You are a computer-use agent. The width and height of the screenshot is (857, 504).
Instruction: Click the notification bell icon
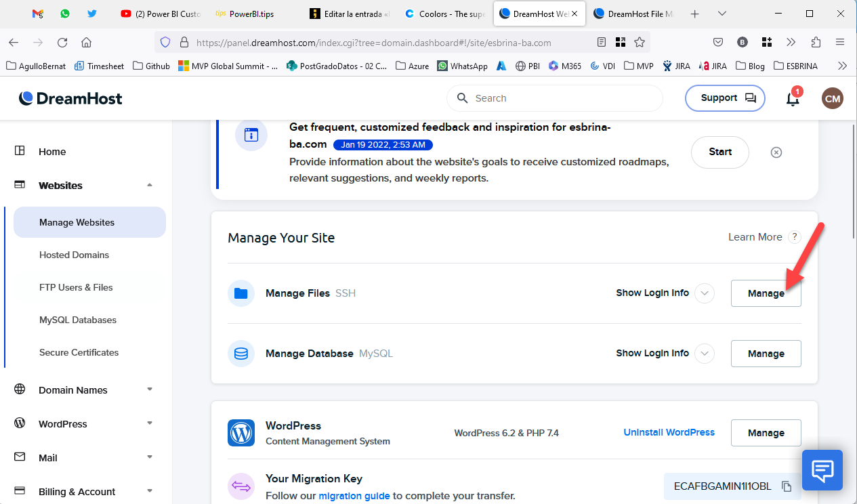click(x=792, y=99)
